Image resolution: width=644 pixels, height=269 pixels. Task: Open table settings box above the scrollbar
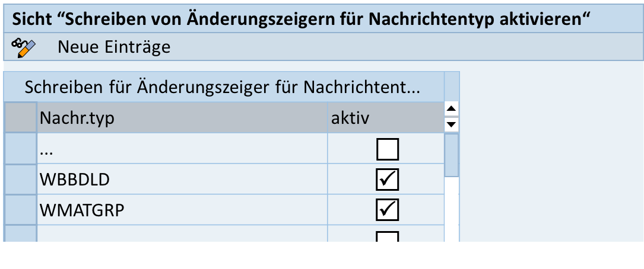(x=452, y=87)
